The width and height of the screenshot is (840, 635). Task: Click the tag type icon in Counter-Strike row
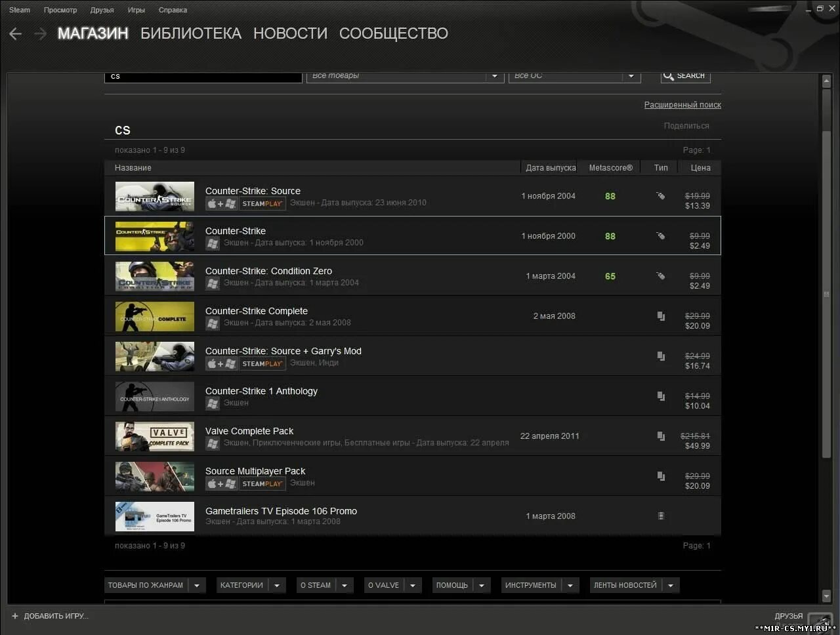click(661, 236)
